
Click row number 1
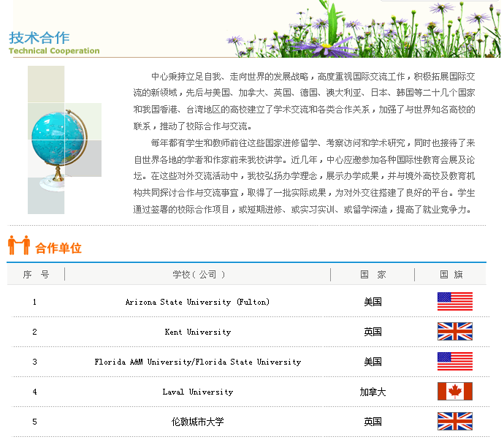tap(34, 302)
